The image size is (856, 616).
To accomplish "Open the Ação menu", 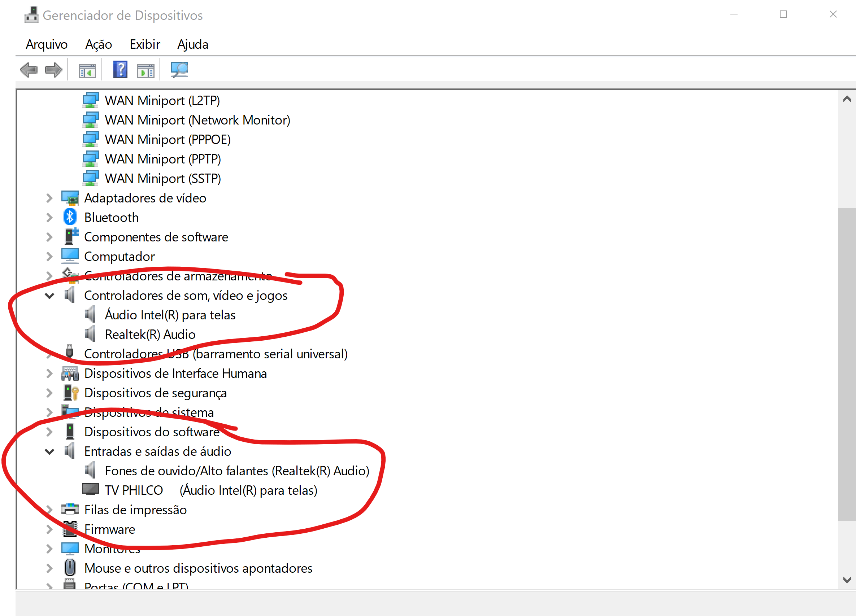I will 99,44.
